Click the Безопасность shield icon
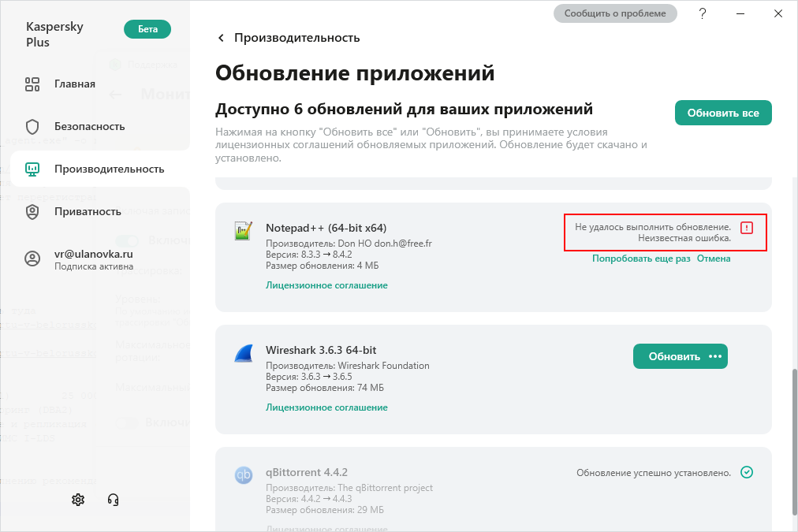The height and width of the screenshot is (532, 798). [x=32, y=127]
